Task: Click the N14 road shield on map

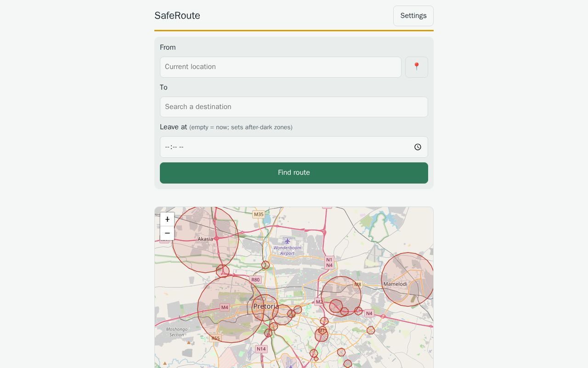Action: (261, 349)
